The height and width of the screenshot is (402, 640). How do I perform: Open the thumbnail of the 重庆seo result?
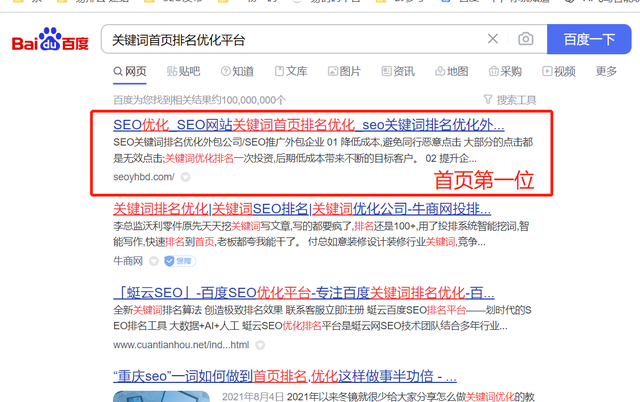(x=161, y=396)
